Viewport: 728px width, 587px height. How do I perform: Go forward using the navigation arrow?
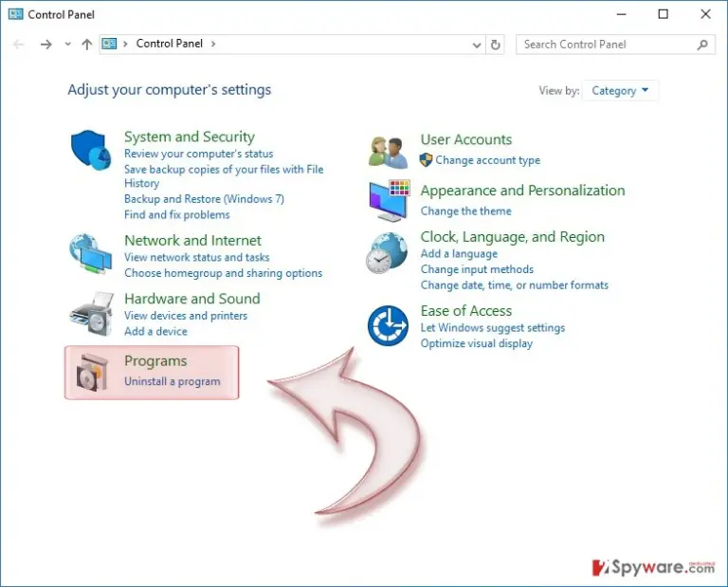(45, 45)
